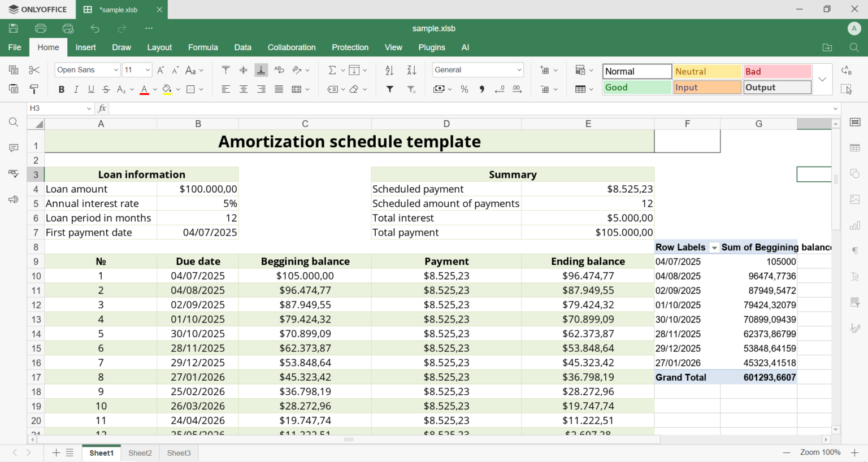Click the Copy style paintbrush icon
This screenshot has height=462, width=868.
tap(34, 89)
